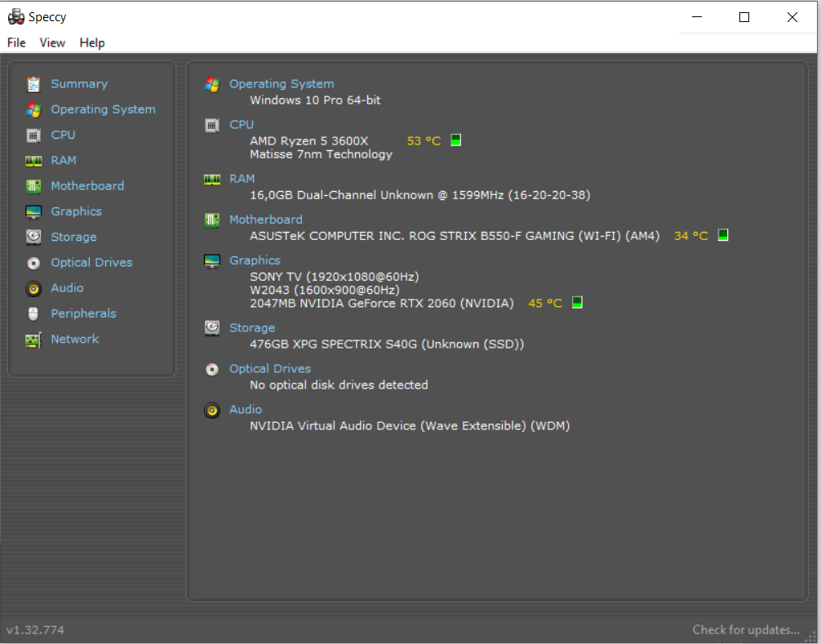The image size is (821, 644).
Task: Open Network section from sidebar
Action: [x=75, y=340]
